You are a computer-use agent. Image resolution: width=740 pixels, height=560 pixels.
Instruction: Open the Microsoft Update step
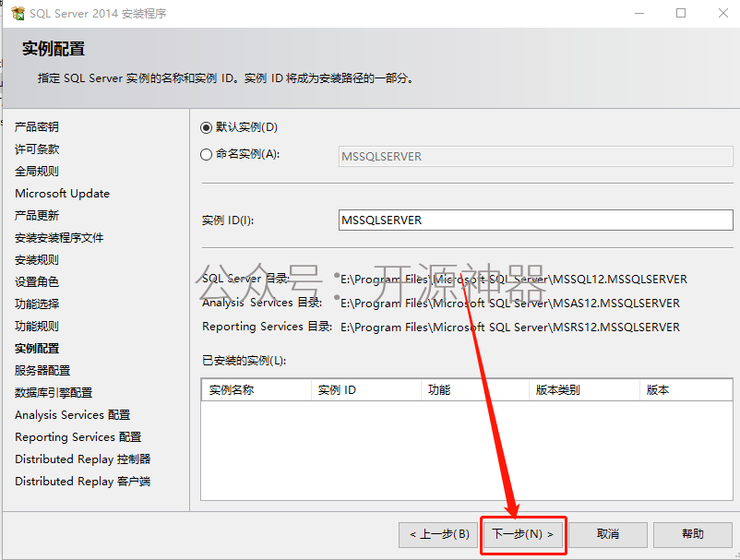point(63,194)
